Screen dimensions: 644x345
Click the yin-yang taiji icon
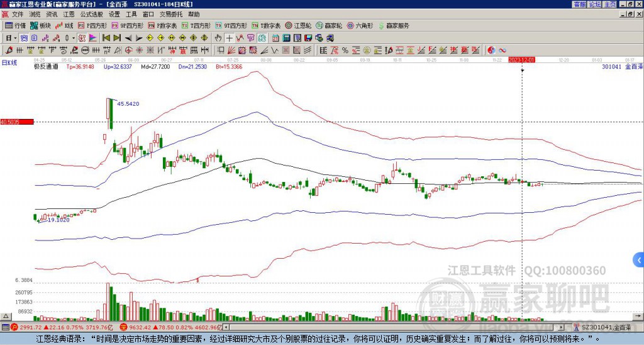tap(491, 50)
